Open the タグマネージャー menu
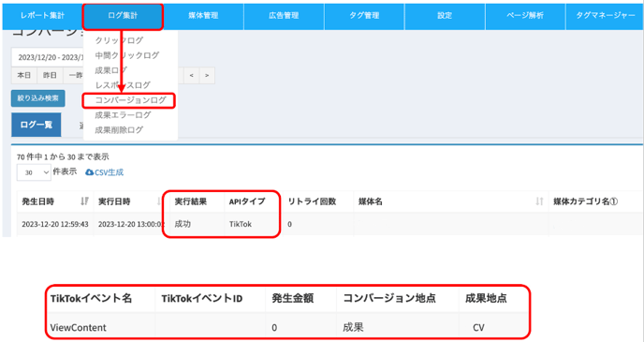The image size is (644, 342). click(x=605, y=16)
